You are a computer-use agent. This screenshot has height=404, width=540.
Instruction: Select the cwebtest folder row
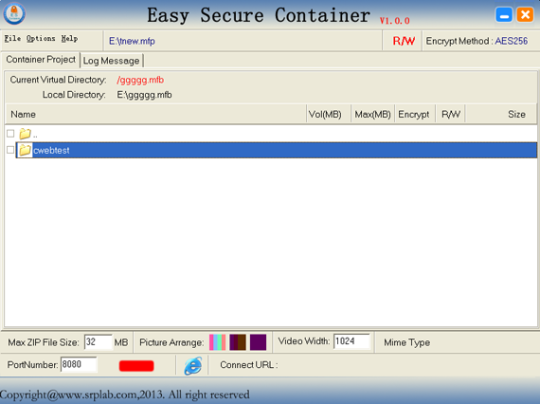click(276, 150)
